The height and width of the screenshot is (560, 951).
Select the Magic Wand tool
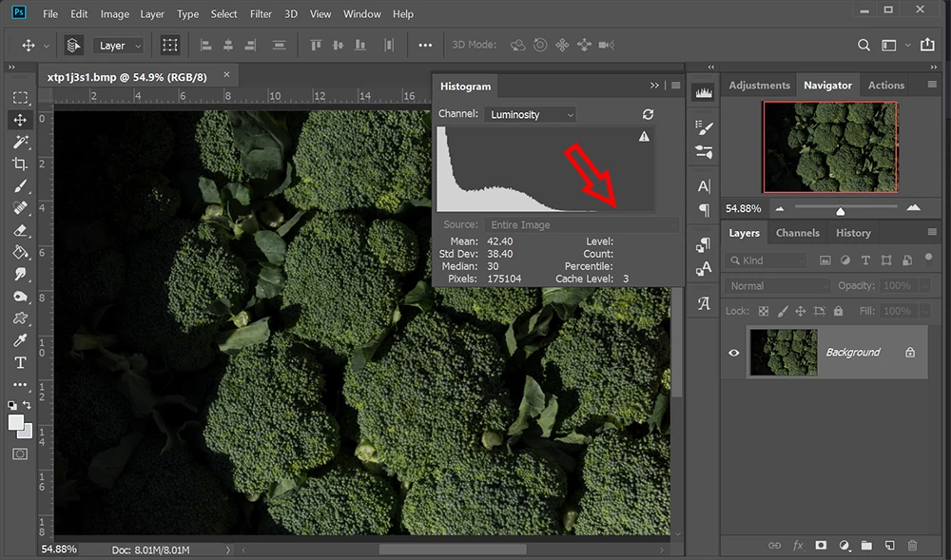pyautogui.click(x=20, y=142)
